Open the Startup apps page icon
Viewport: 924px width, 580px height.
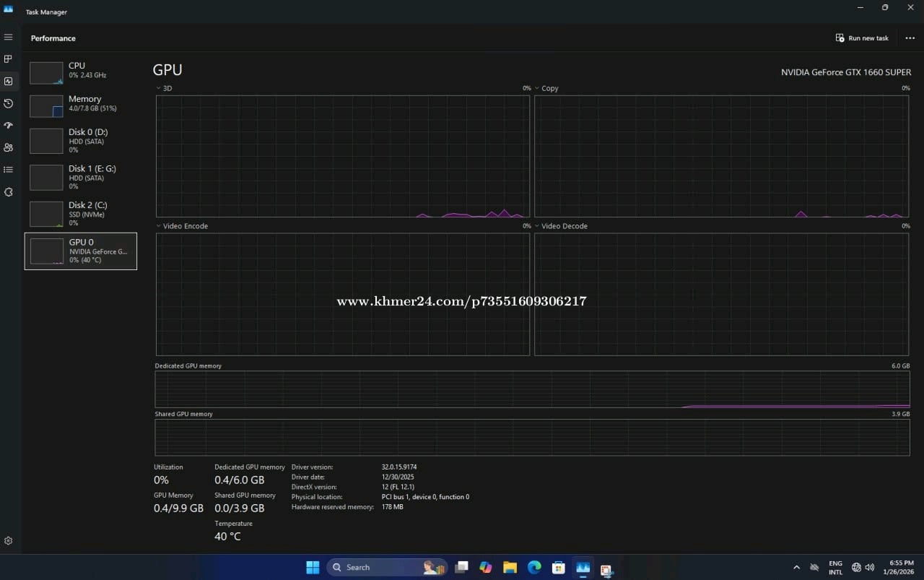click(x=9, y=125)
